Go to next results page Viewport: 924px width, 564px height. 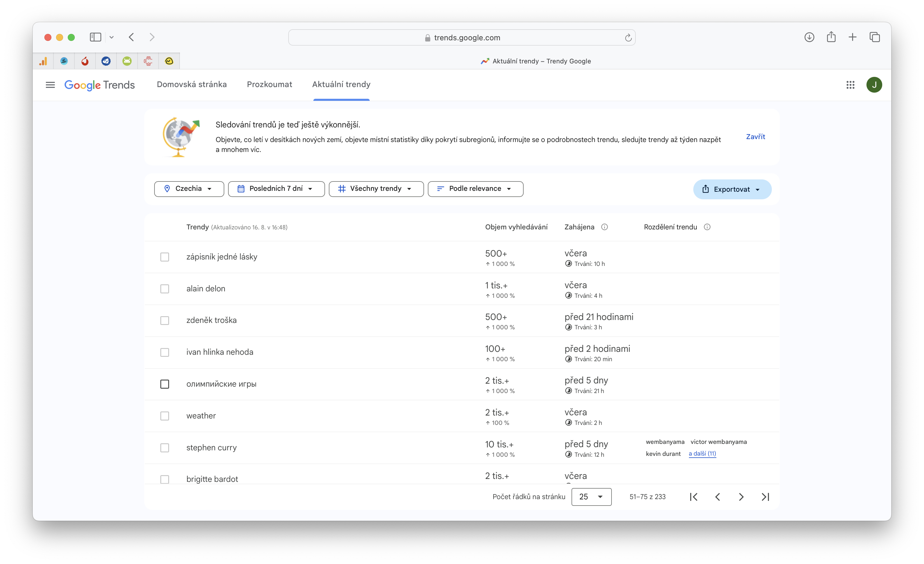741,497
